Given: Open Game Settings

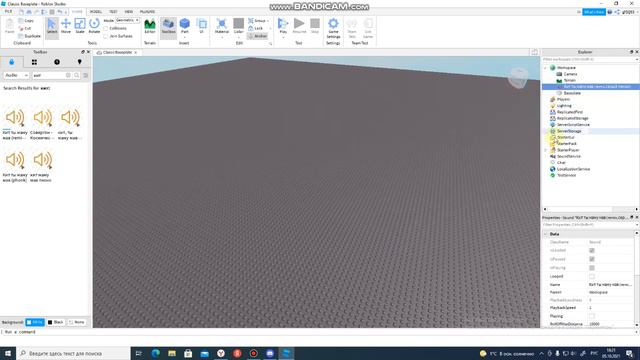Looking at the screenshot, I should (333, 28).
